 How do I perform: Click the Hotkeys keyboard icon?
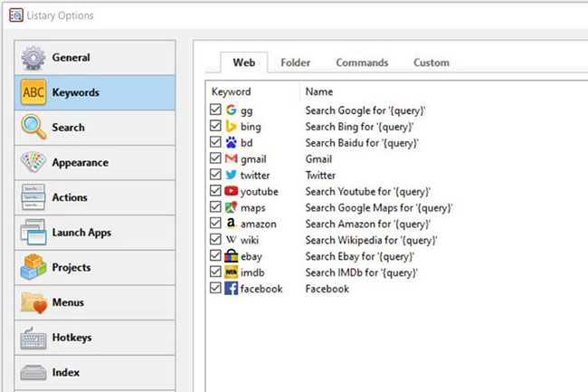tap(33, 338)
